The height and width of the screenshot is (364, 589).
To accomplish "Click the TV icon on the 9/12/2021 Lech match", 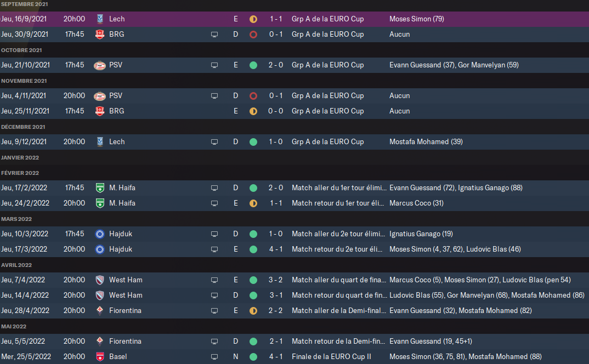I will tap(214, 141).
